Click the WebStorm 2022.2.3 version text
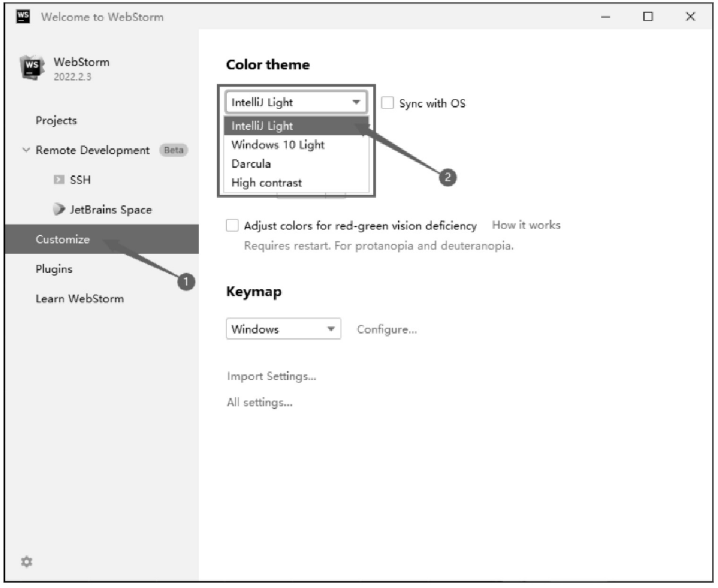The image size is (718, 588). 72,77
